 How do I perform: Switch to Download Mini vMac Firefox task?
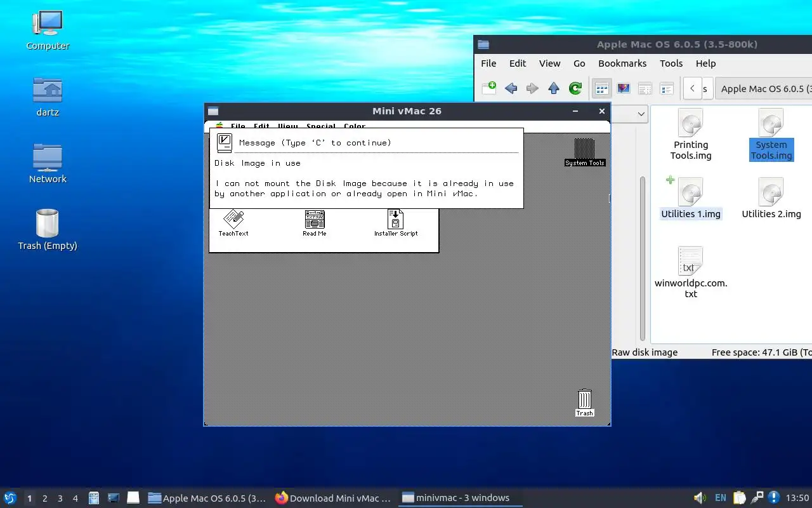click(x=333, y=498)
